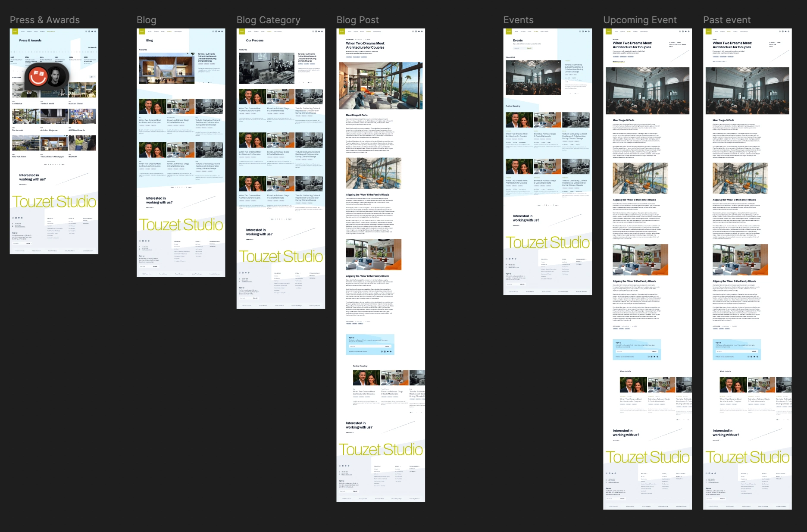Click 'Touzet Studio' wordmark in Blog frame
The width and height of the screenshot is (807, 532).
pos(181,225)
